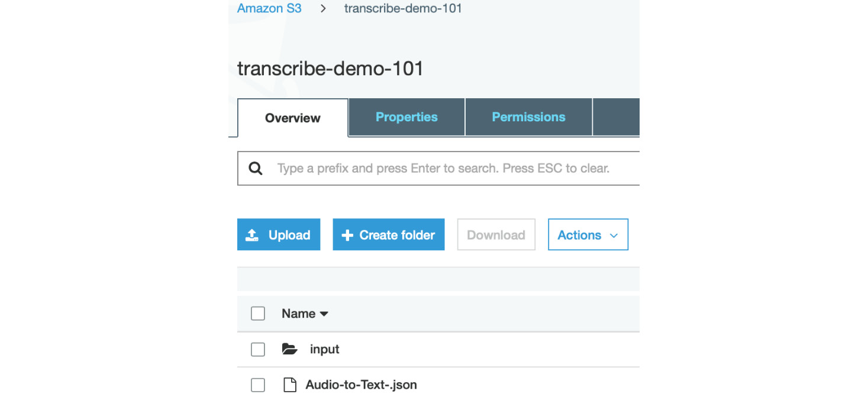Switch to the Properties tab
The image size is (868, 413).
pyautogui.click(x=406, y=117)
